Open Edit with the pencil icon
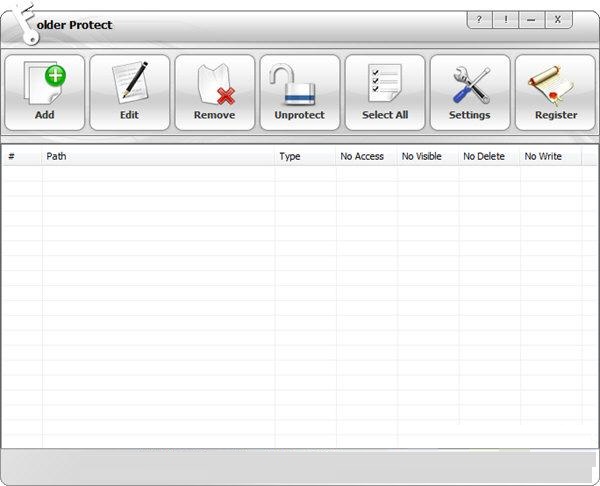600x486 pixels. tap(129, 84)
